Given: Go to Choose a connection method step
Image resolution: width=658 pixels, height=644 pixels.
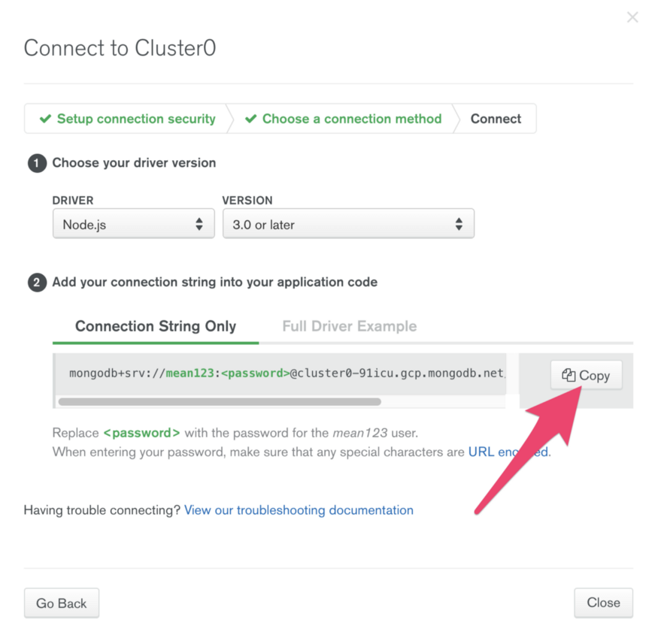Looking at the screenshot, I should point(352,119).
